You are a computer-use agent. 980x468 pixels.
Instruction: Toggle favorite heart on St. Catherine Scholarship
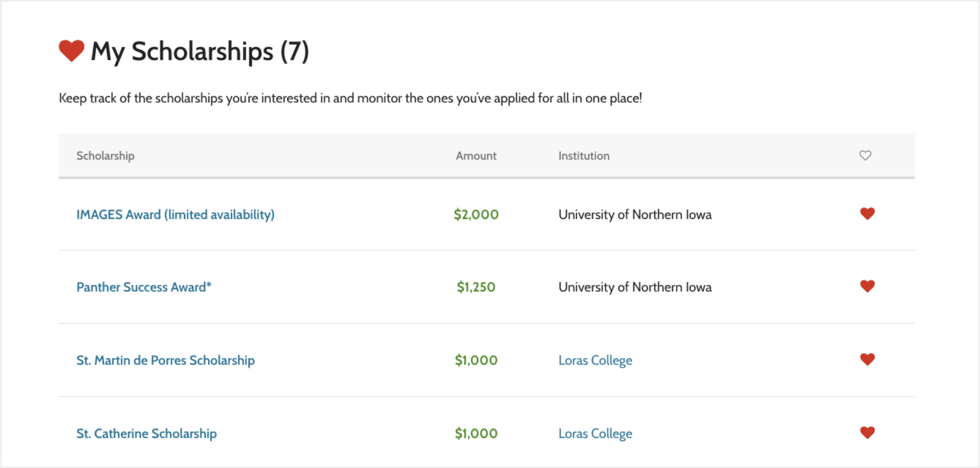[x=867, y=433]
